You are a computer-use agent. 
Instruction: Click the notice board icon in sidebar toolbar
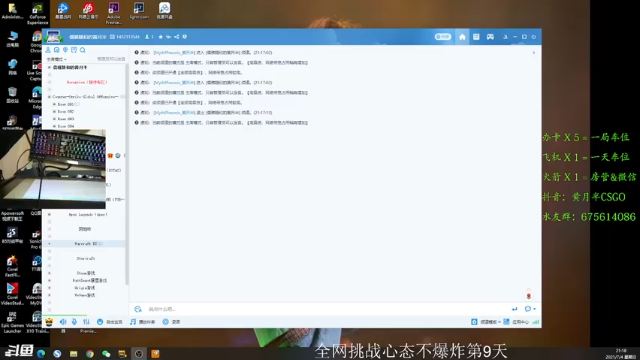point(74,50)
